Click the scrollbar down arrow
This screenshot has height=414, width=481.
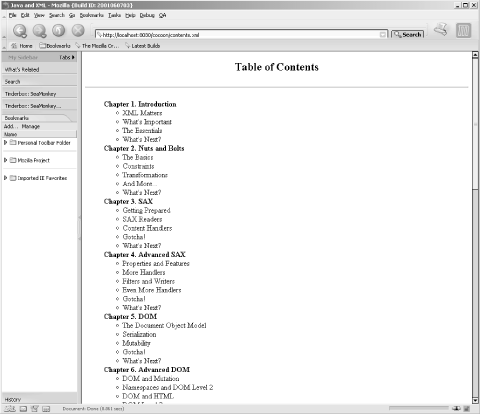click(x=475, y=400)
